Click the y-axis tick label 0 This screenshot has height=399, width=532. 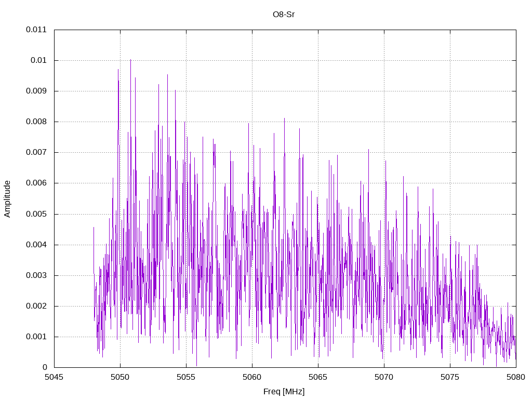coord(45,367)
